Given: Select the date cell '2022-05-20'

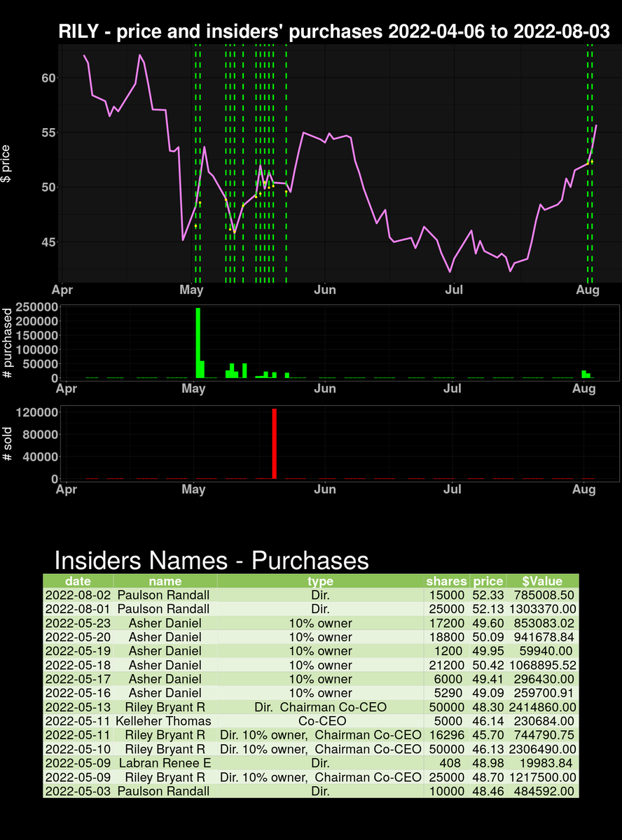Looking at the screenshot, I should 78,637.
